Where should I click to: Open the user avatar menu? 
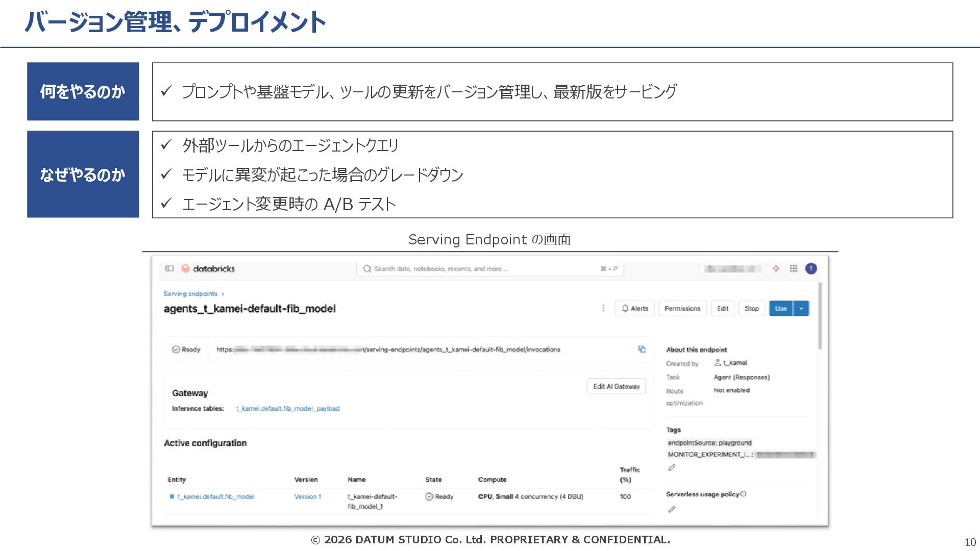coord(811,268)
